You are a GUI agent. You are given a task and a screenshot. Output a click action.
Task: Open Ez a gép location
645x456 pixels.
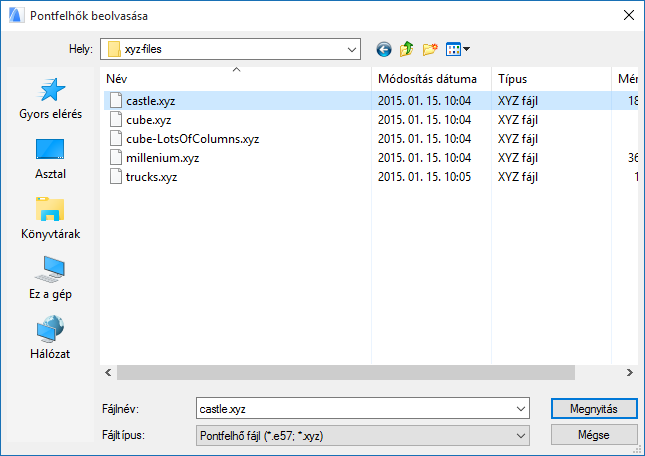(51, 278)
